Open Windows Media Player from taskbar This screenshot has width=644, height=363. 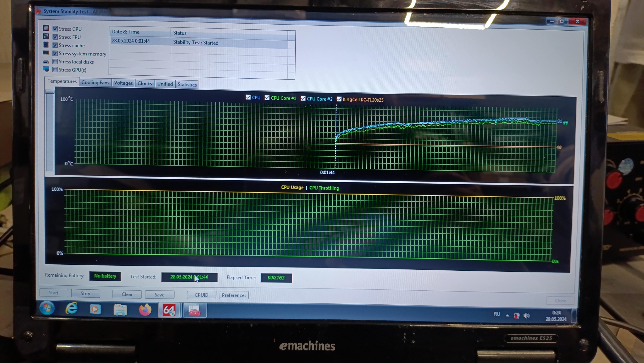pos(95,309)
